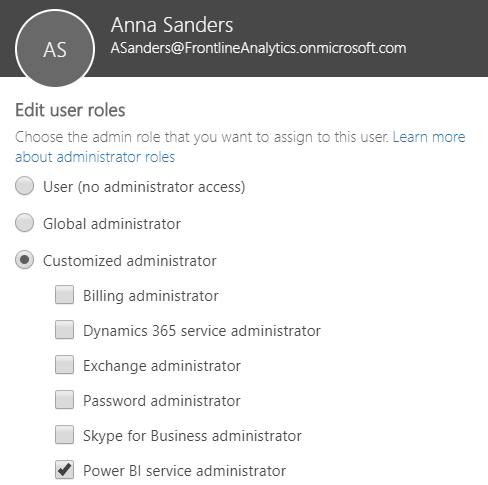488x485 pixels.
Task: Click the Edit user roles heading
Action: pos(70,110)
